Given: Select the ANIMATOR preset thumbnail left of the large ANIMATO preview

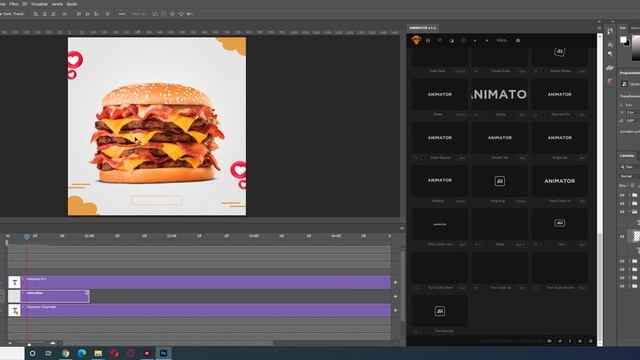Looking at the screenshot, I should tap(440, 94).
